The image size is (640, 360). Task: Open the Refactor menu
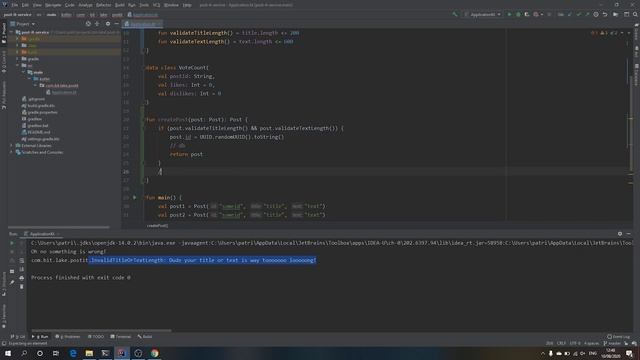[104, 5]
